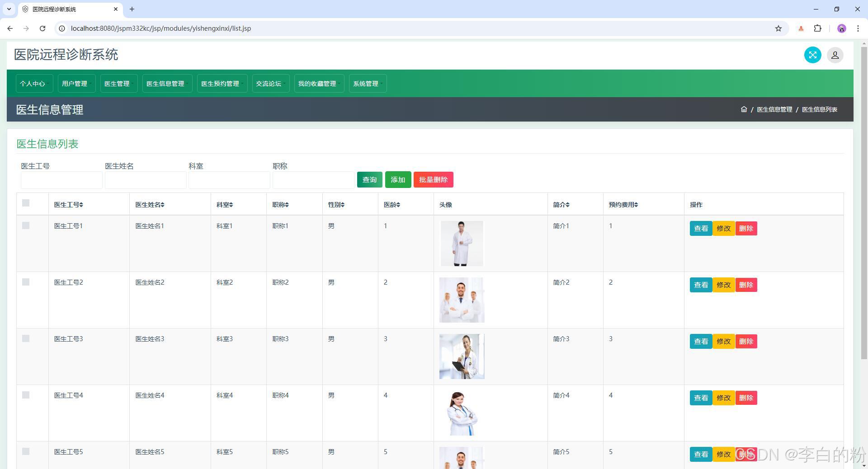Image resolution: width=868 pixels, height=469 pixels.
Task: Open avatar photo of 医生姓名4
Action: point(462,413)
